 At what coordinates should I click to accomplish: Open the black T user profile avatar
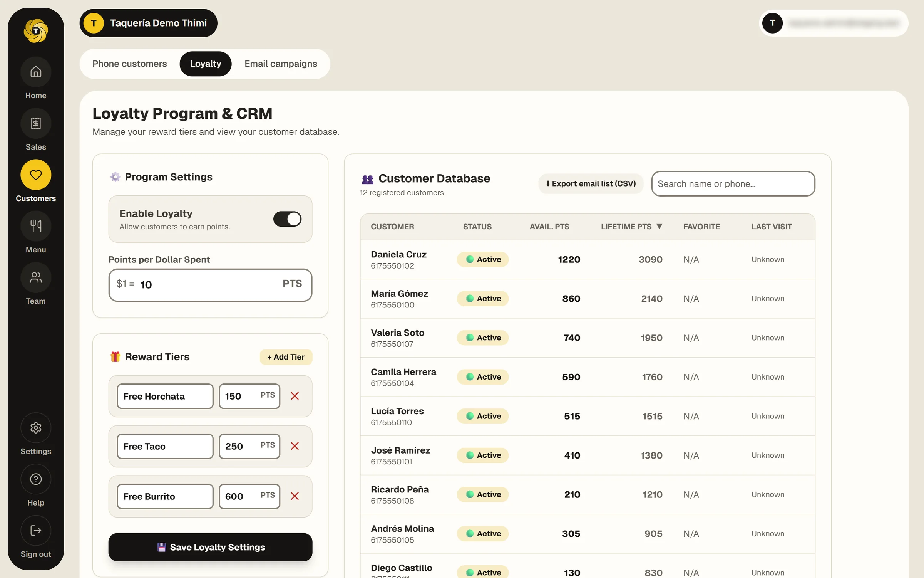pos(772,23)
